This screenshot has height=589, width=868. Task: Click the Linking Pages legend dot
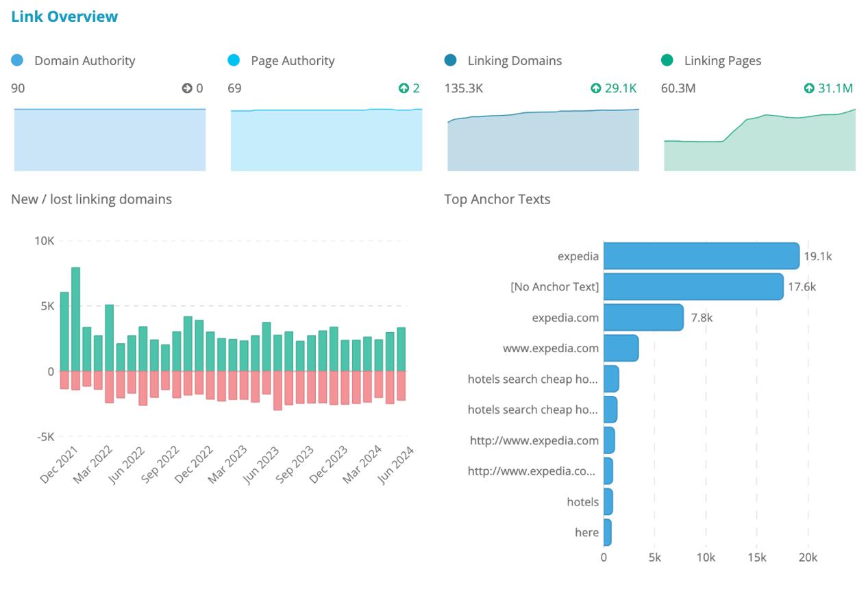click(667, 60)
